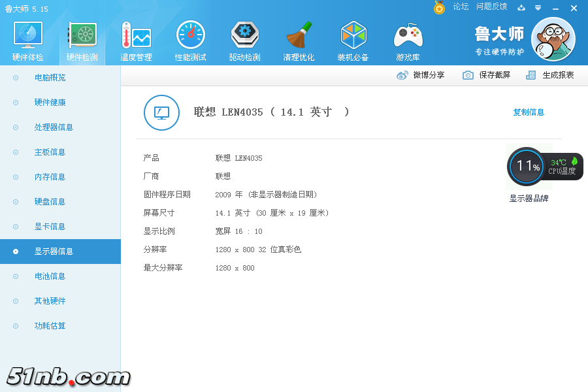Screen dimensions: 588x392
Task: Click the 驱动检测 gear icon
Action: click(244, 35)
